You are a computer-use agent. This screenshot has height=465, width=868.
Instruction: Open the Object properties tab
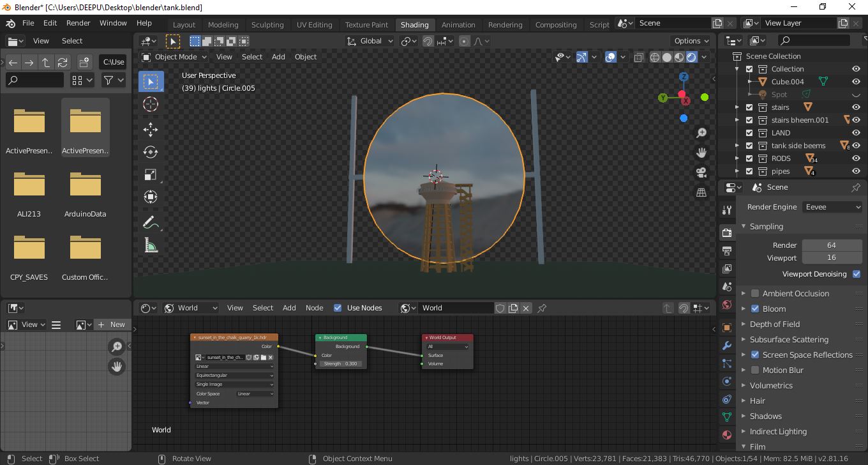click(726, 328)
